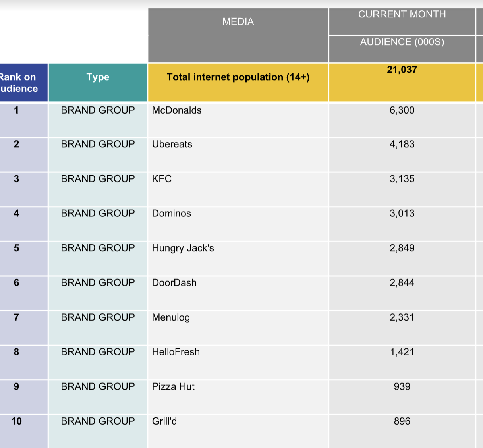Image resolution: width=483 pixels, height=448 pixels.
Task: Click the total audience value 21,037
Action: [x=402, y=70]
